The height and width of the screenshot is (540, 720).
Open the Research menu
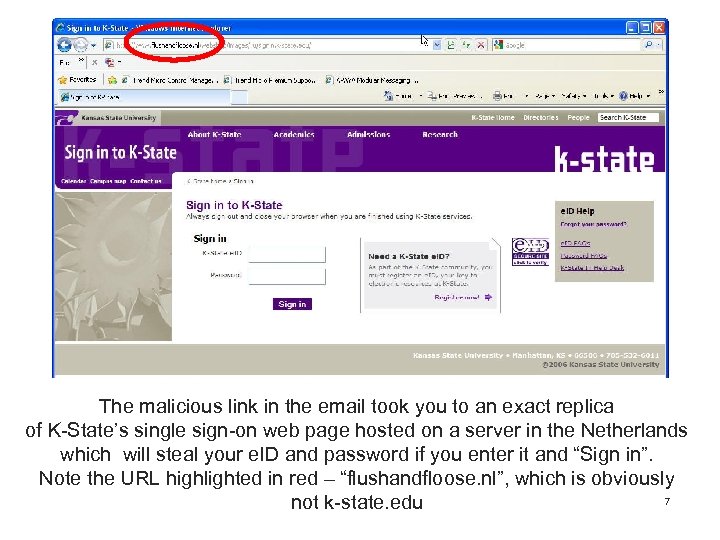click(440, 135)
